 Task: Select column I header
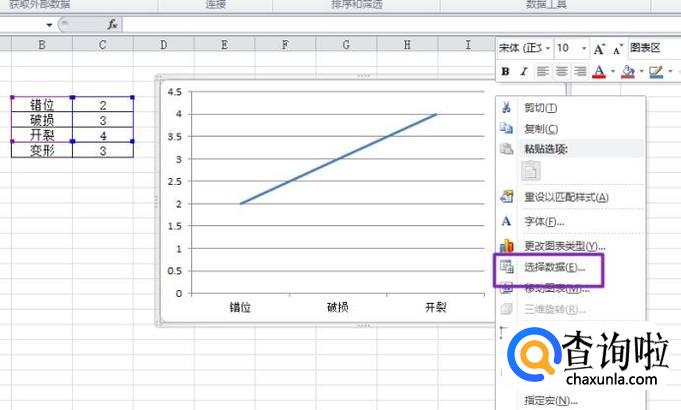[467, 44]
